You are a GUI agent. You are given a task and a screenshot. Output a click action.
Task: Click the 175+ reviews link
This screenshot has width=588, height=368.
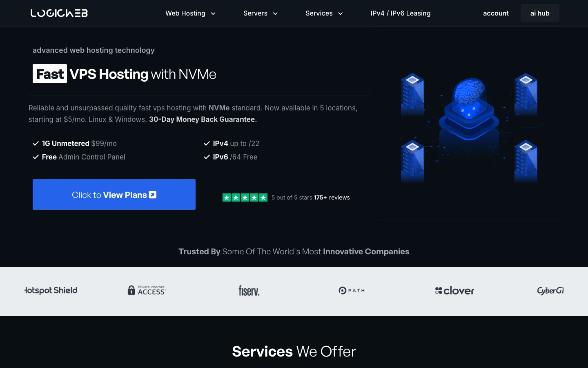[x=332, y=197]
